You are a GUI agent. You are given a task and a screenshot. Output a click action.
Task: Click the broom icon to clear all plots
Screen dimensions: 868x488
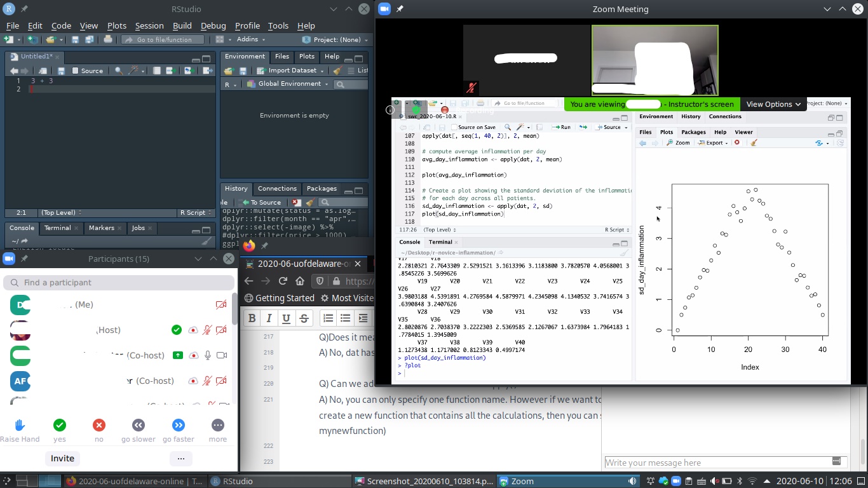click(753, 142)
